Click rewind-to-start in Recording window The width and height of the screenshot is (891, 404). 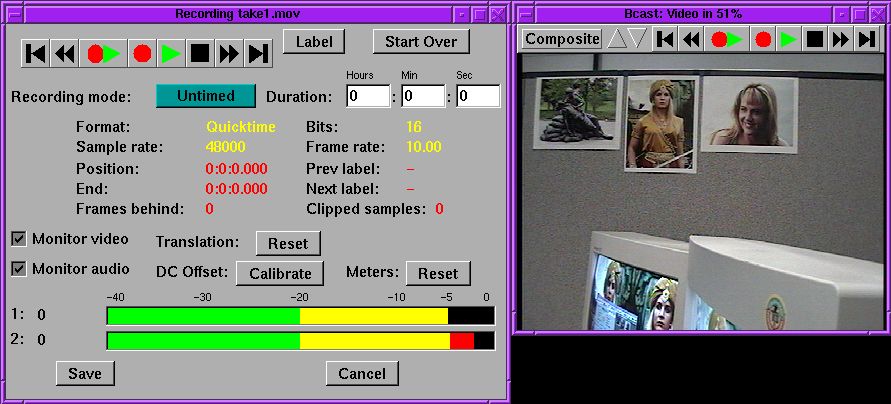tap(36, 54)
